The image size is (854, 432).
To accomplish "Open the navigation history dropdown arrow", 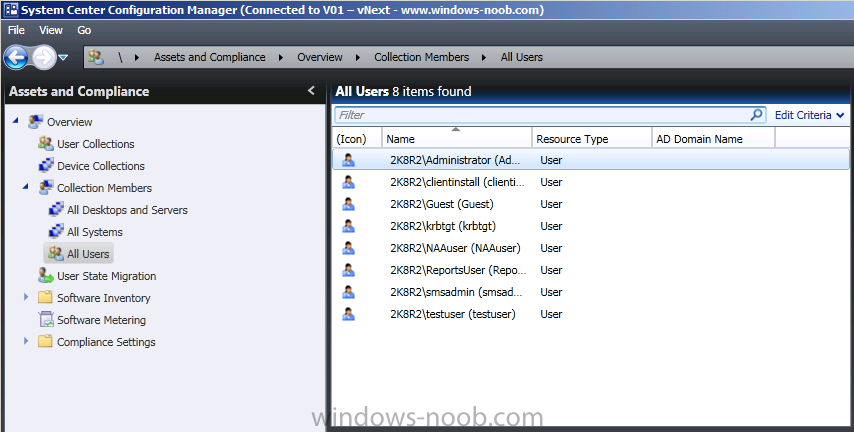I will coord(63,57).
